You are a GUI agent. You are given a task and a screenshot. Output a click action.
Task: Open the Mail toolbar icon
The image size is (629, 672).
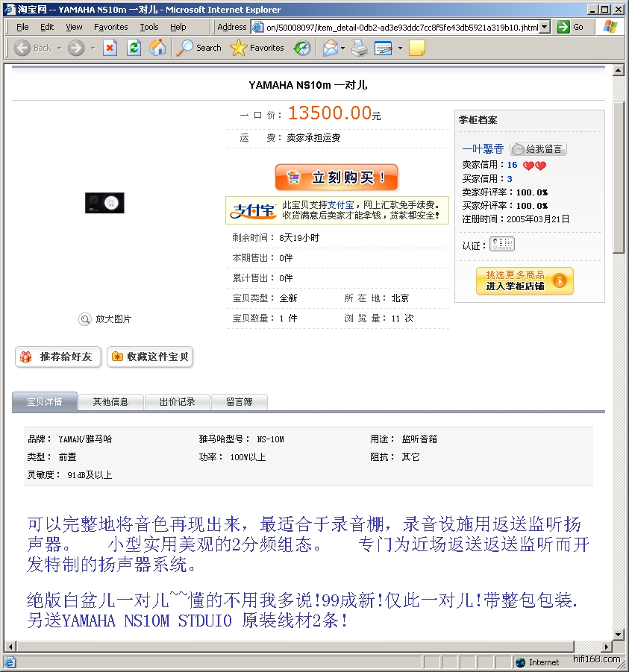pos(329,48)
